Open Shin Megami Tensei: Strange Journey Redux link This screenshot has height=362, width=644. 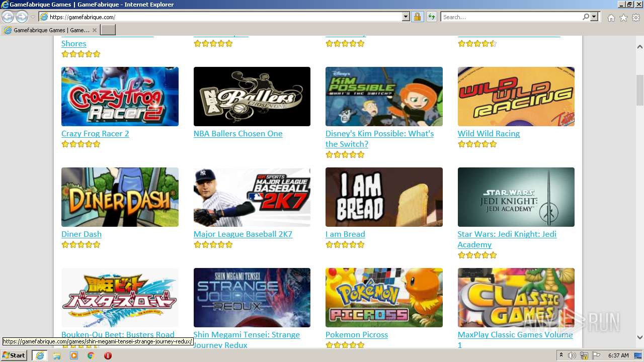tap(247, 339)
